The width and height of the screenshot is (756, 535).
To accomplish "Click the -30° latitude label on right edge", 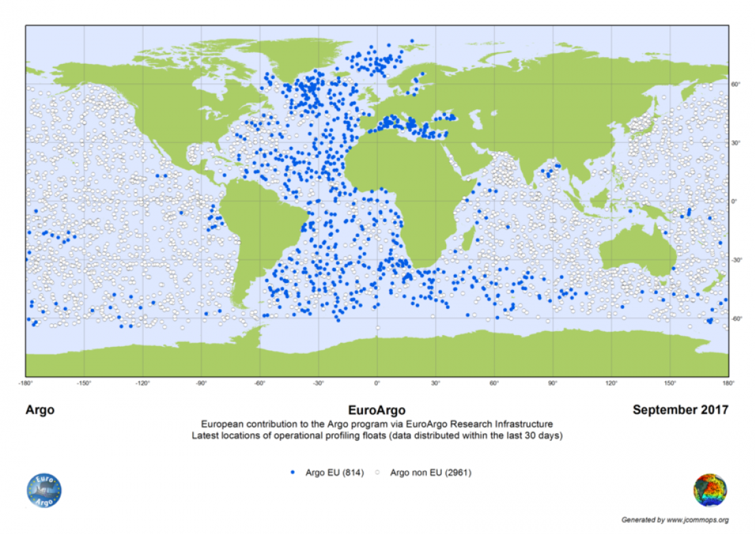I will tap(737, 260).
